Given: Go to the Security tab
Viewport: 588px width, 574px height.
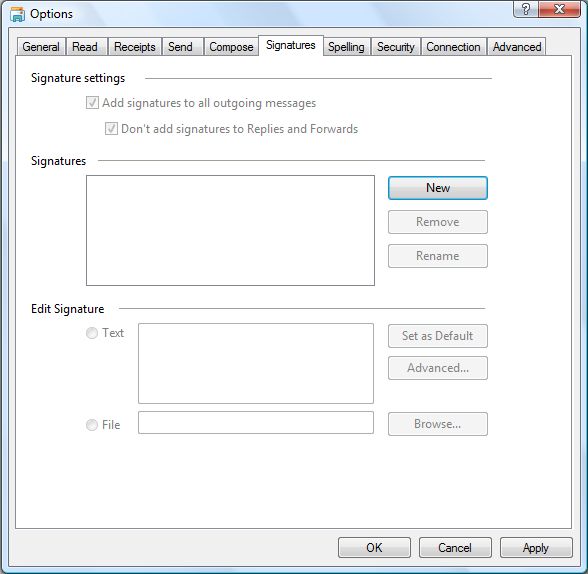Looking at the screenshot, I should 396,47.
